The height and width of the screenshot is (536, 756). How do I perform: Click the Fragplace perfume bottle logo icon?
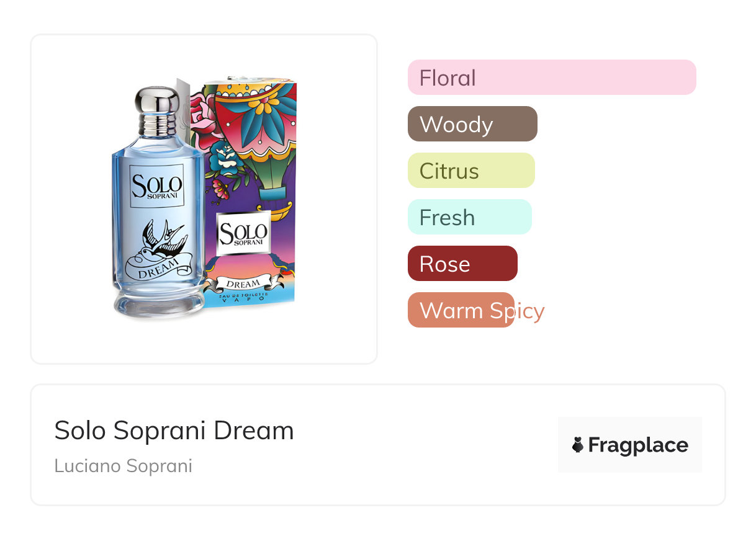coord(578,445)
